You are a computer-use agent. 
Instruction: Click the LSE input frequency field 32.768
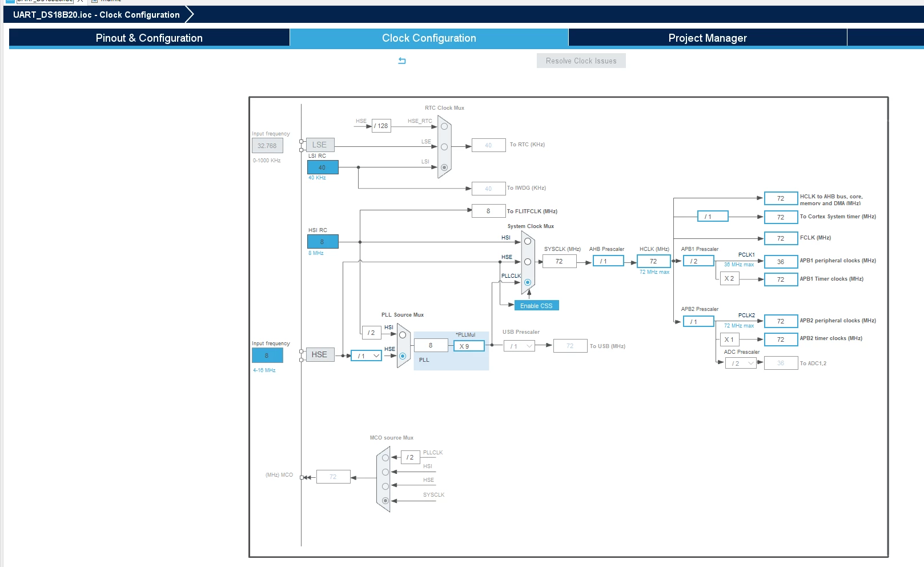coord(267,146)
